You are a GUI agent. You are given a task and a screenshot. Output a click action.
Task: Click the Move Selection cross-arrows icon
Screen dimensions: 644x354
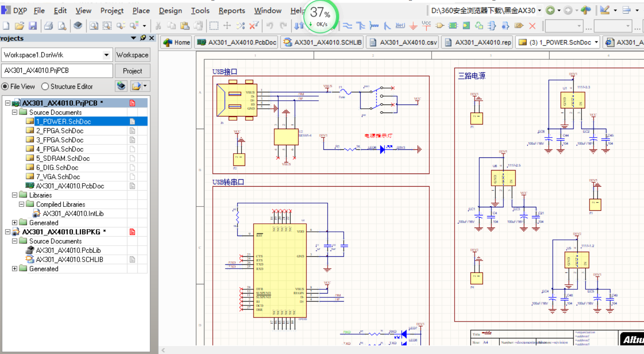227,26
